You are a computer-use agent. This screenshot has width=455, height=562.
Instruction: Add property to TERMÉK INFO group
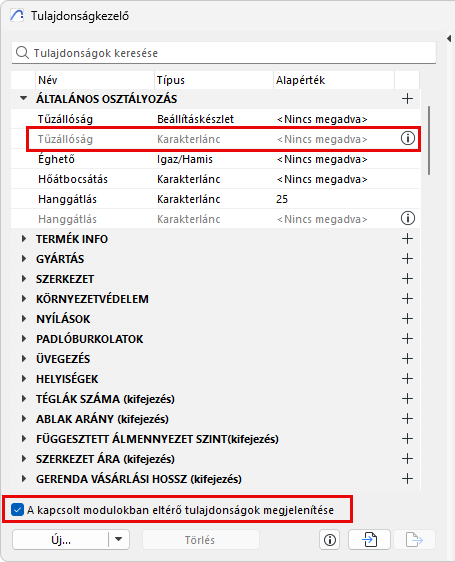coord(407,239)
